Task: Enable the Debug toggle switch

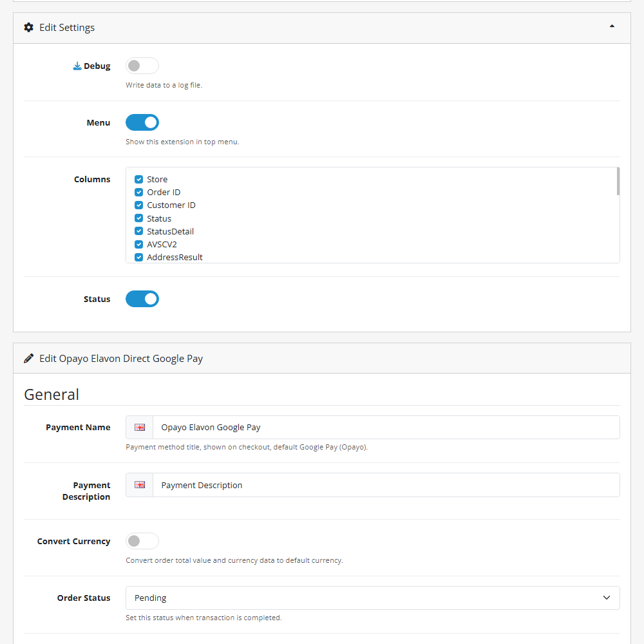Action: click(x=142, y=66)
